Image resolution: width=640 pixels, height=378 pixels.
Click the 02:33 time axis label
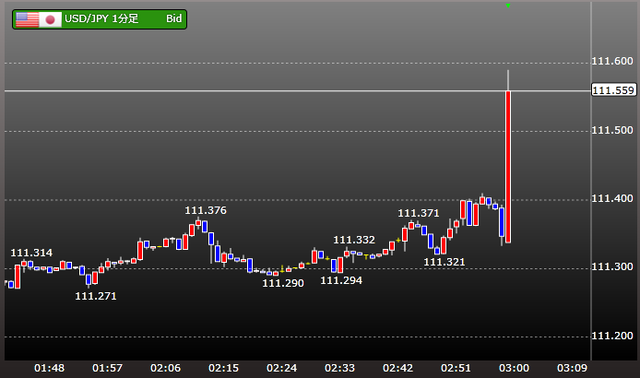click(340, 368)
